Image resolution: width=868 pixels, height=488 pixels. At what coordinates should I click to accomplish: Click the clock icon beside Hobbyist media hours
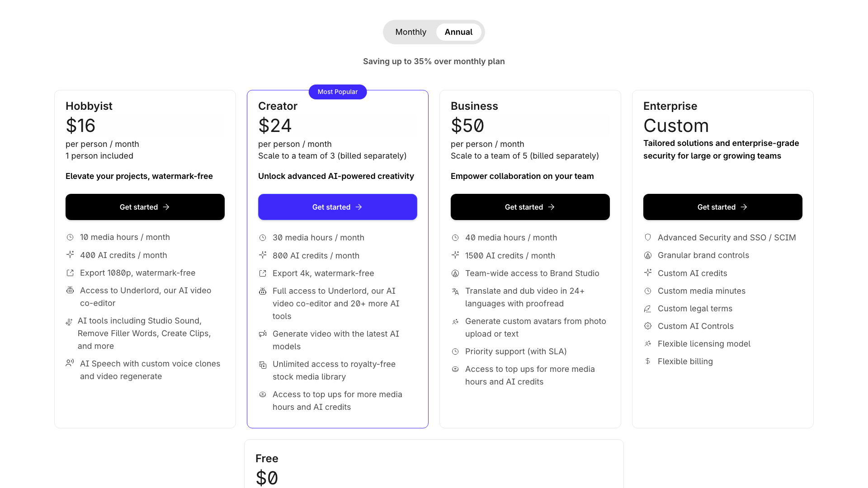click(x=70, y=237)
